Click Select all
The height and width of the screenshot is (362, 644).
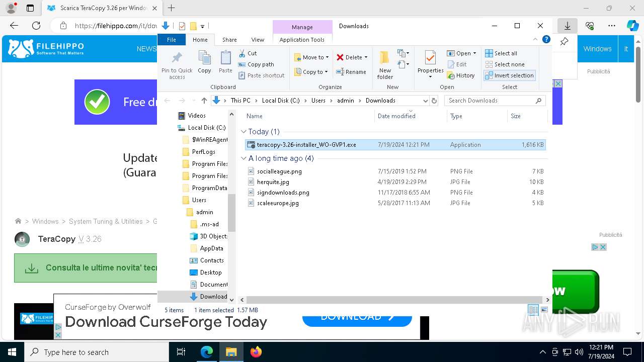click(501, 53)
